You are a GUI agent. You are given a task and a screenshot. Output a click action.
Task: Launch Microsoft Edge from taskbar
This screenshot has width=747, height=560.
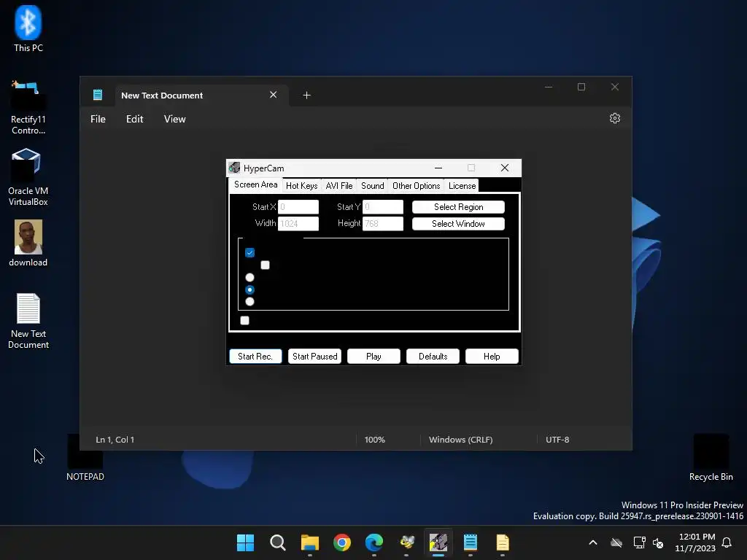[x=374, y=542]
